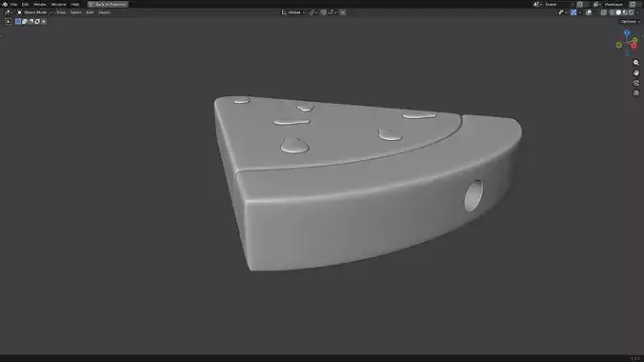Click the blue Z axis on gizmo
The height and width of the screenshot is (362, 644).
click(627, 32)
